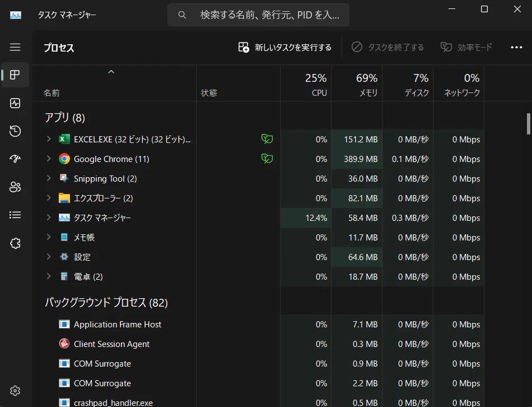Expand the Google Chrome (11) group
This screenshot has width=532, height=407.
tap(49, 159)
